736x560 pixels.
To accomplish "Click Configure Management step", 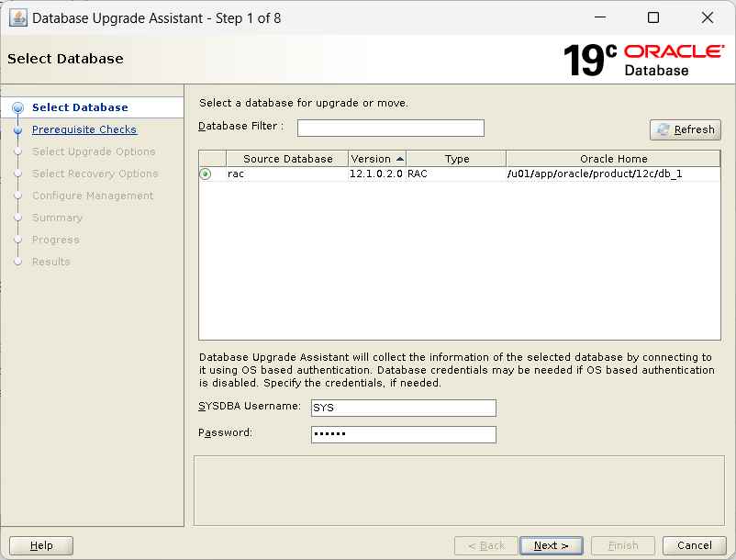I will click(x=93, y=196).
